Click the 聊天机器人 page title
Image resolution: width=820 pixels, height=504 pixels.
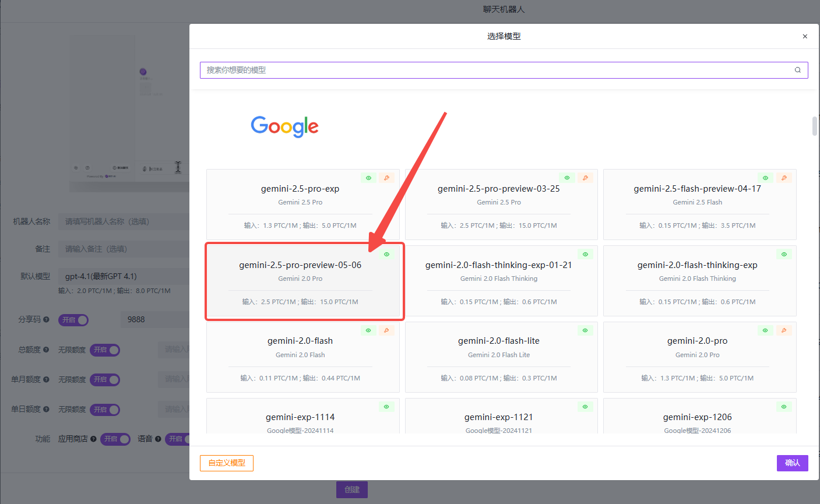click(504, 9)
